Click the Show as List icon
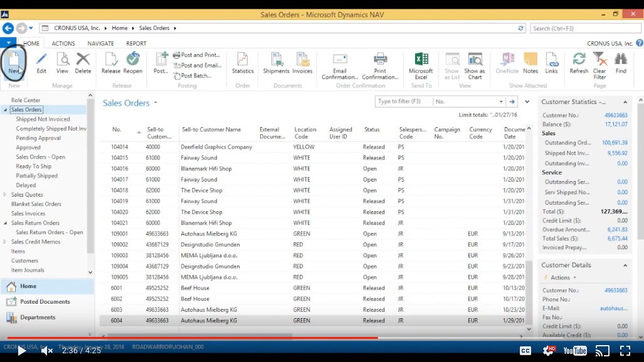Image resolution: width=644 pixels, height=362 pixels. (x=451, y=66)
